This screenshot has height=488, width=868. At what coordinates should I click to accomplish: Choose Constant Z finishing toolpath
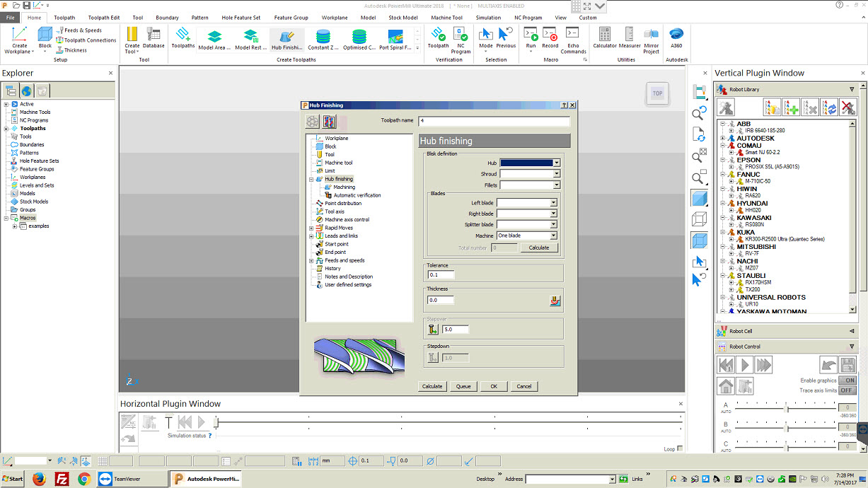[323, 40]
